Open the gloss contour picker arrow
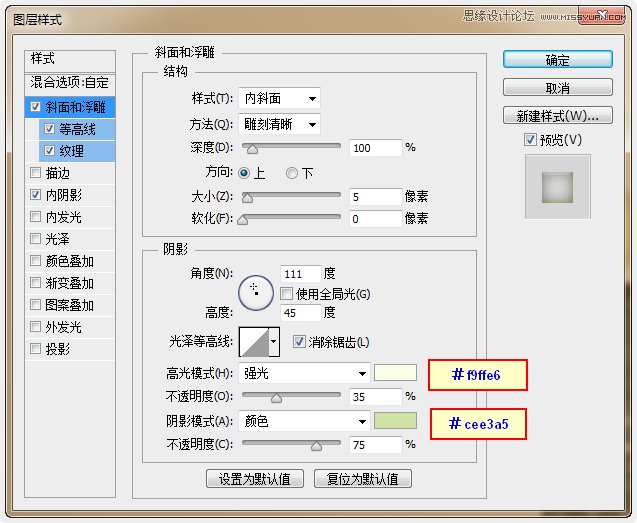The image size is (637, 523). 274,343
